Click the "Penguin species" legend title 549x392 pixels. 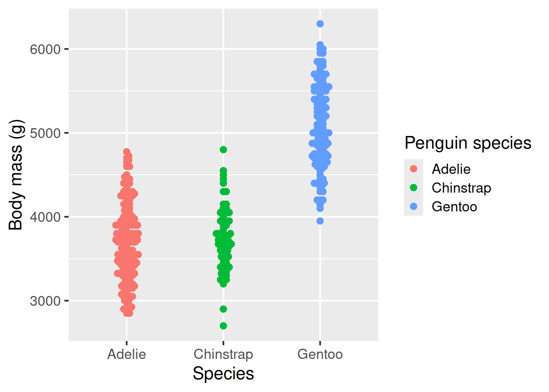coord(468,143)
